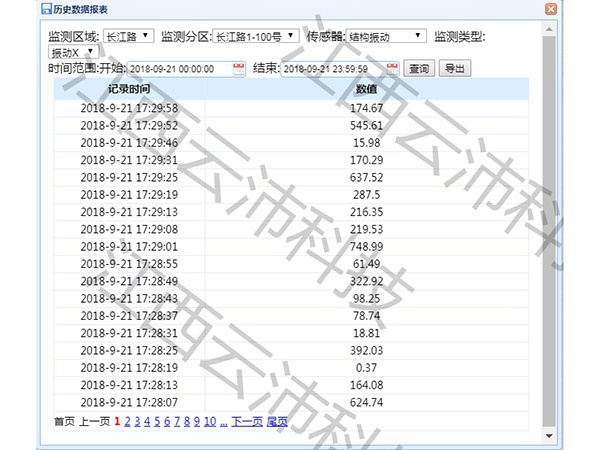Screen dimensions: 600x450
Task: Select row 2018-9-21 17:28:37
Action: click(x=291, y=316)
